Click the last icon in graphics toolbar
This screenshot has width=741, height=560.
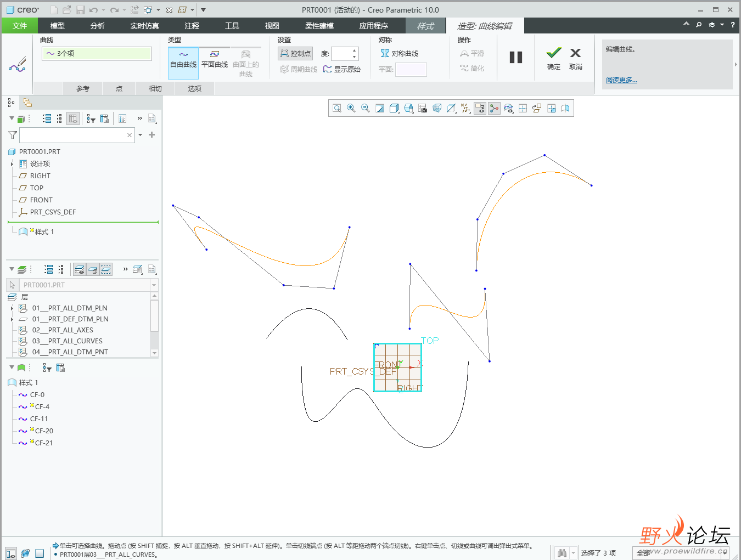click(565, 109)
